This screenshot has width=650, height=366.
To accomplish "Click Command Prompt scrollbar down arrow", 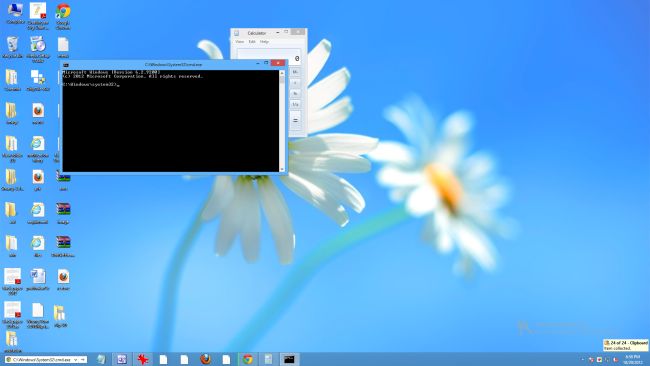I will pos(282,169).
